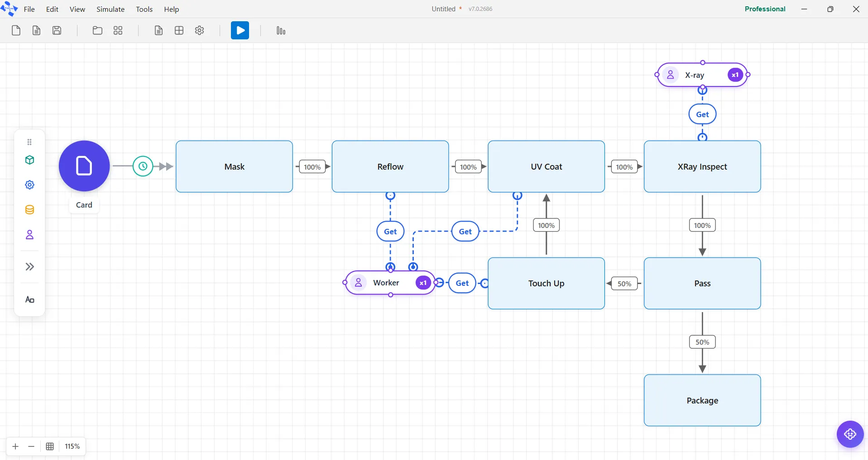This screenshot has width=868, height=460.
Task: Click the Untitled document title
Action: [444, 9]
